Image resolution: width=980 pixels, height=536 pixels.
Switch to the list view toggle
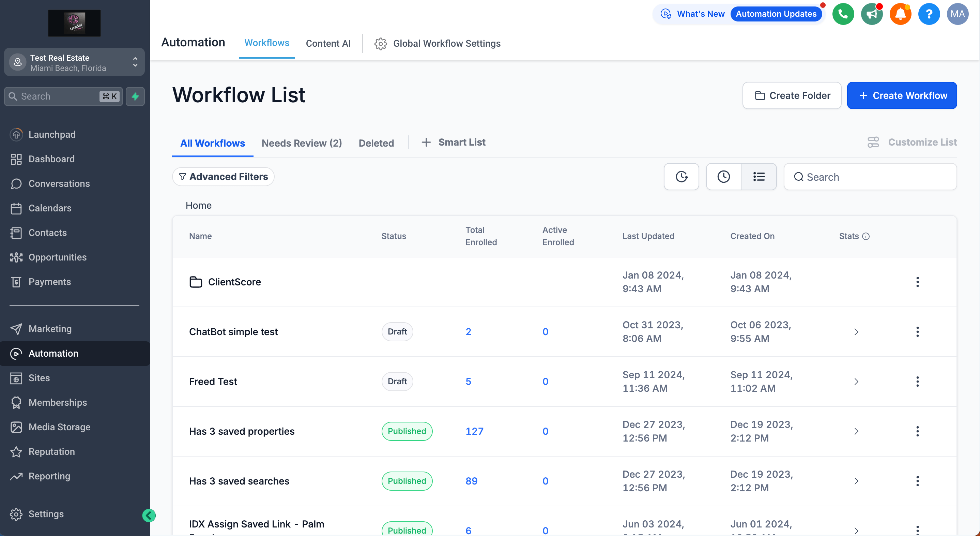tap(759, 177)
